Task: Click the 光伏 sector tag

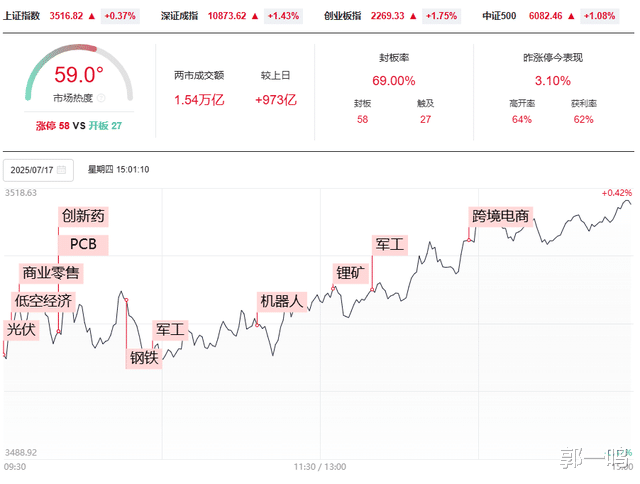Action: 22,329
